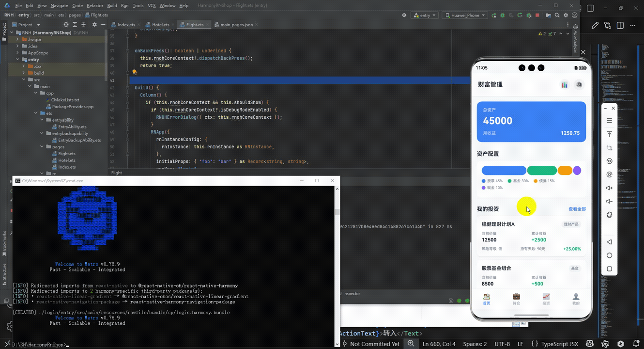The height and width of the screenshot is (349, 644).
Task: Click the red Stop button in the toolbar
Action: [x=537, y=16]
